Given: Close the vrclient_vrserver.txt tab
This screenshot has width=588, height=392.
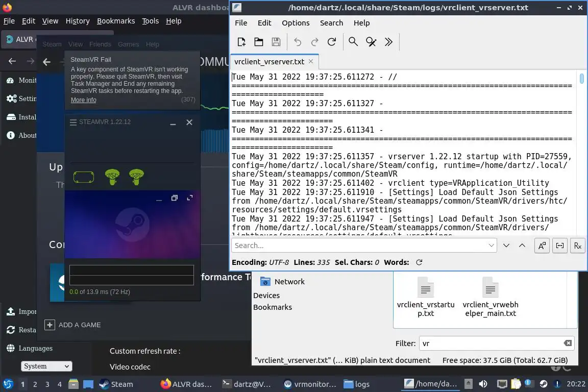Looking at the screenshot, I should (311, 61).
